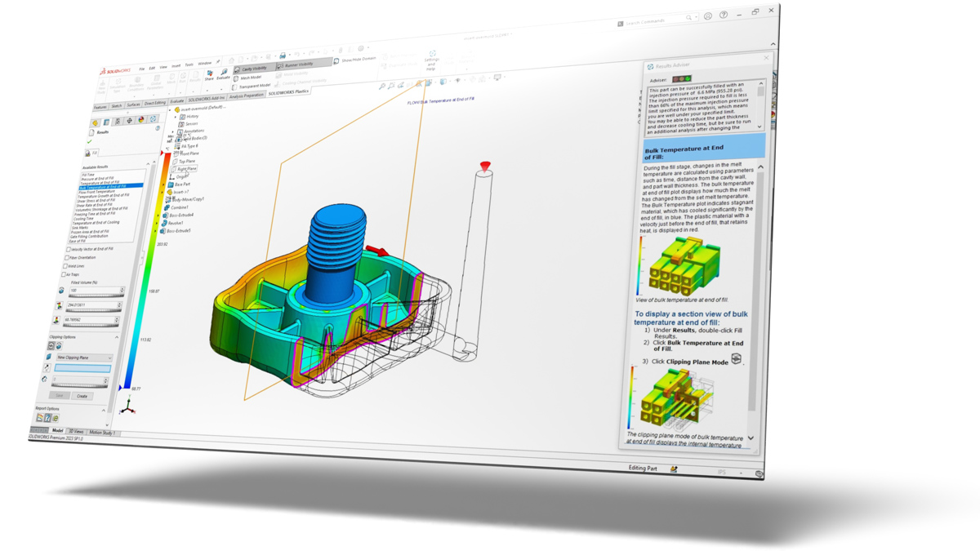Select Right Plane in the feature tree
This screenshot has height=551, width=980.
coord(185,169)
